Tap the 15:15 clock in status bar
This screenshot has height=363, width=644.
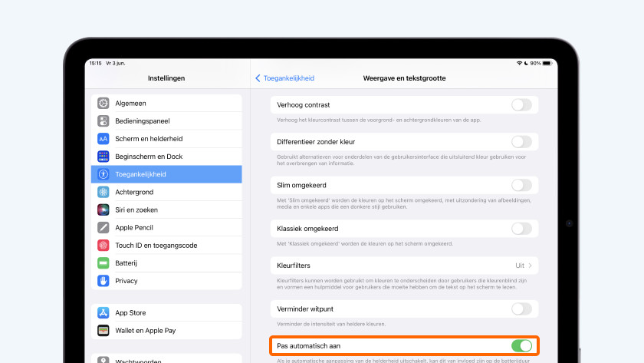click(x=95, y=63)
